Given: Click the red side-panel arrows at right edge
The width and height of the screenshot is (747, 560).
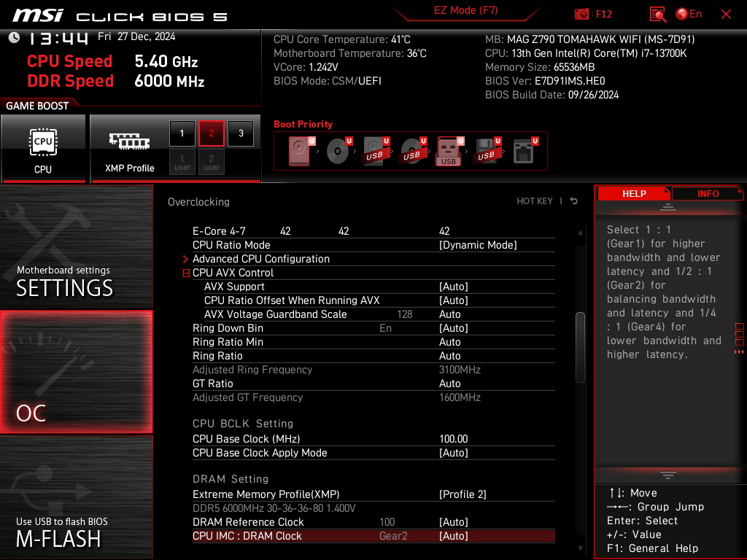Looking at the screenshot, I should tap(739, 352).
